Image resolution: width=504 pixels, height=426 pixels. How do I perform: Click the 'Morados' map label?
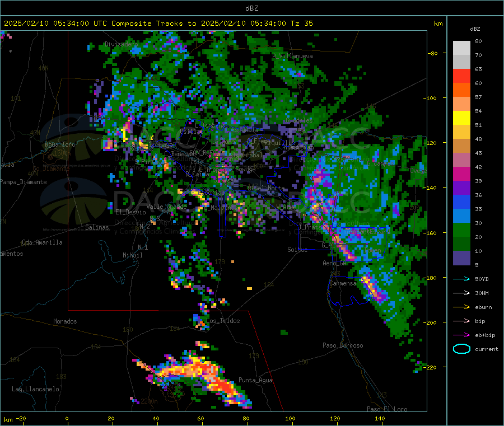tap(65, 321)
